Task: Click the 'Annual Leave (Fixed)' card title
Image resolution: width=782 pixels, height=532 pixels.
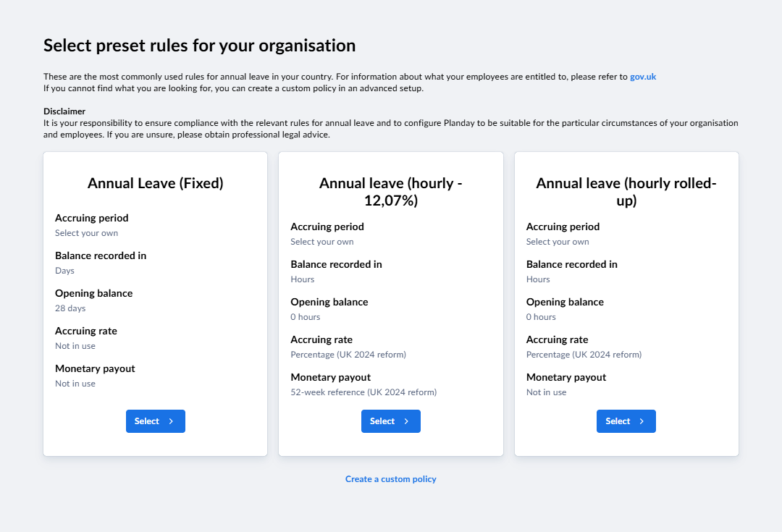Action: 156,183
